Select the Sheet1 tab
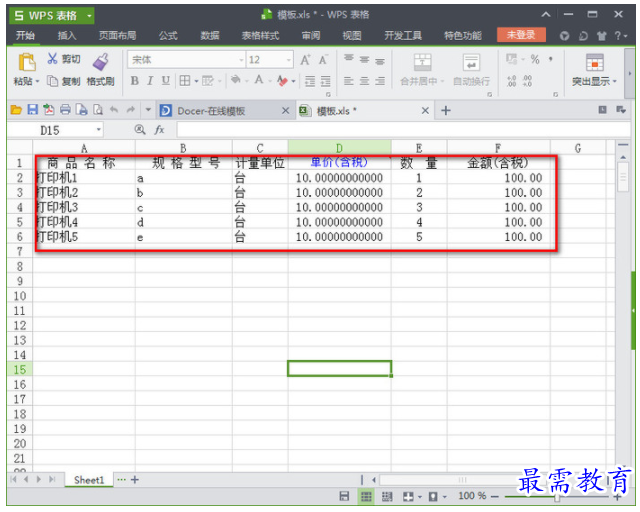640x512 pixels. [x=89, y=480]
